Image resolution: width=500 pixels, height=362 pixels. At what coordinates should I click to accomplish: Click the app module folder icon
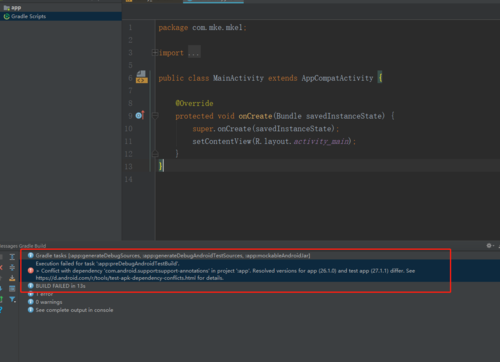click(6, 8)
